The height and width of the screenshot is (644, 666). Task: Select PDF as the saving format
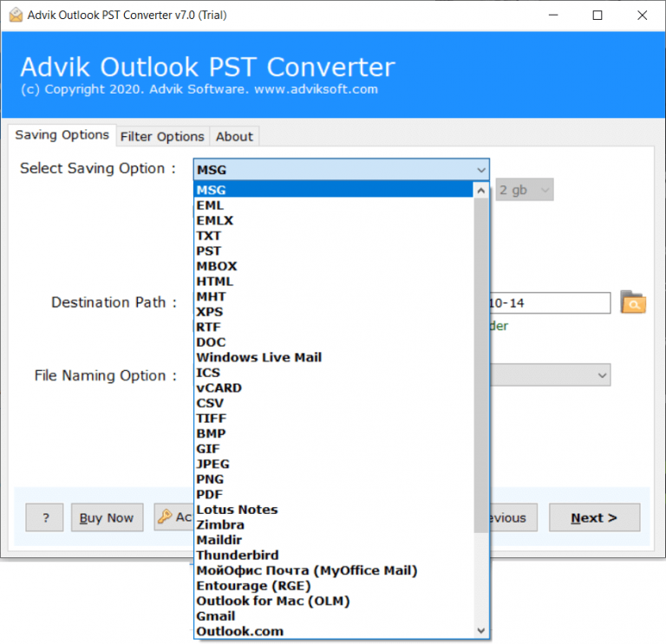pyautogui.click(x=334, y=495)
